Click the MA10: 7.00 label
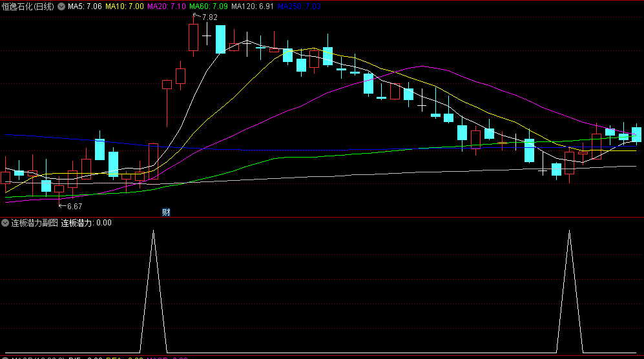644x359 pixels. (x=125, y=6)
